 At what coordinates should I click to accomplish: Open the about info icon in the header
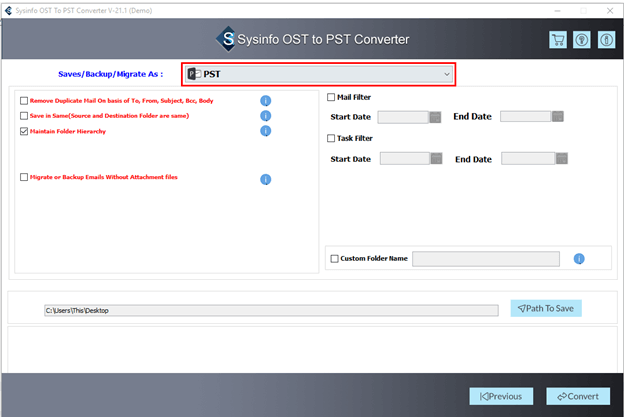606,40
